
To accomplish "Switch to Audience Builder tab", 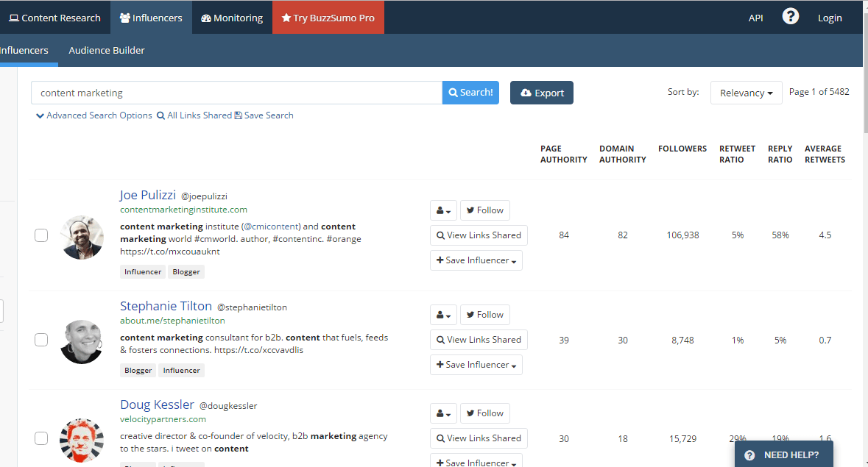I will pyautogui.click(x=106, y=50).
